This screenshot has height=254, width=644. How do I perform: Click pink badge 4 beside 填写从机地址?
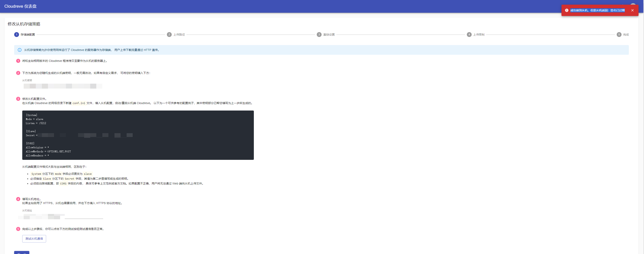18,199
